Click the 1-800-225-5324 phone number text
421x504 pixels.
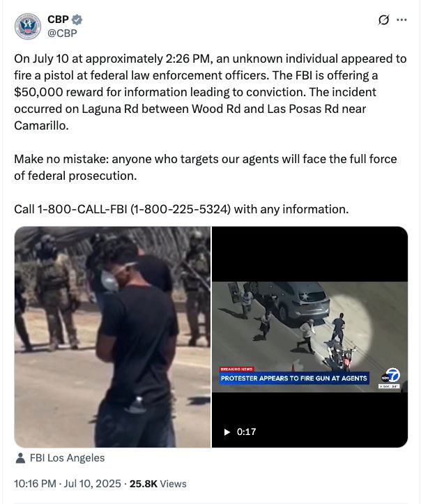(181, 209)
